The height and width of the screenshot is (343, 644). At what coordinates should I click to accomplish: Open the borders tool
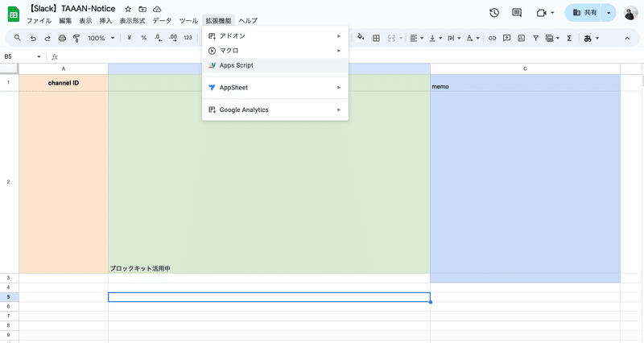[376, 38]
